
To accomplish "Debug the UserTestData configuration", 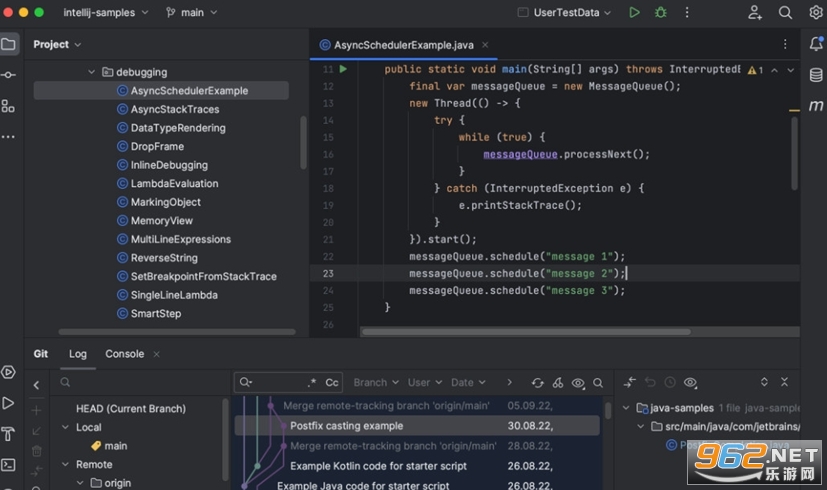I will pos(660,12).
